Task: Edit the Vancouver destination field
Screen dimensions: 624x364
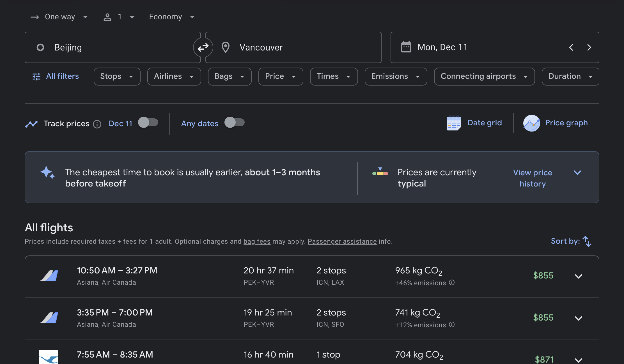Action: 293,47
